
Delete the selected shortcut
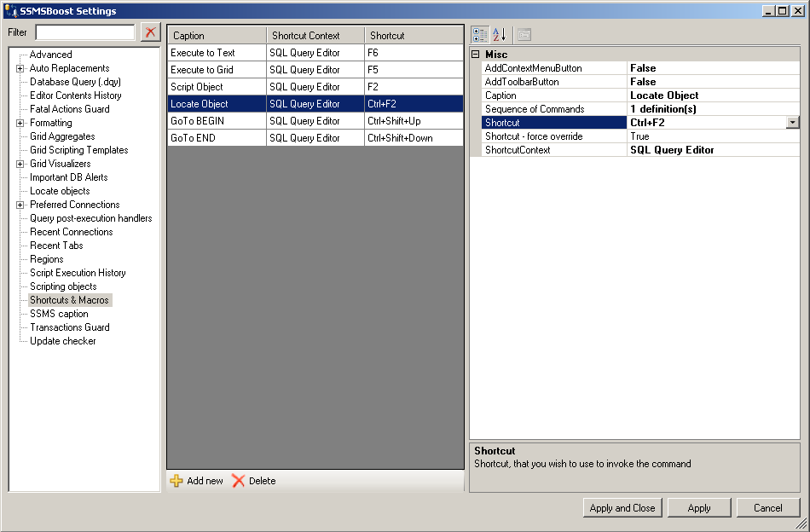coord(254,481)
